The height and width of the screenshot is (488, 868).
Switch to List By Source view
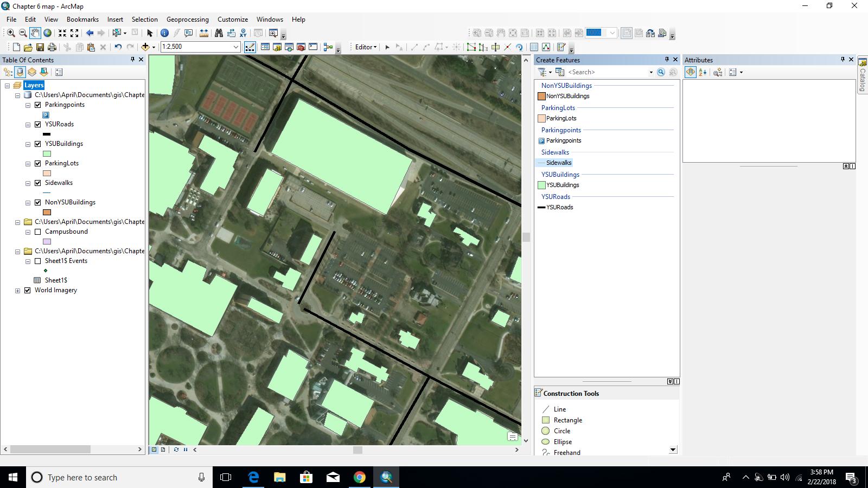pos(20,72)
